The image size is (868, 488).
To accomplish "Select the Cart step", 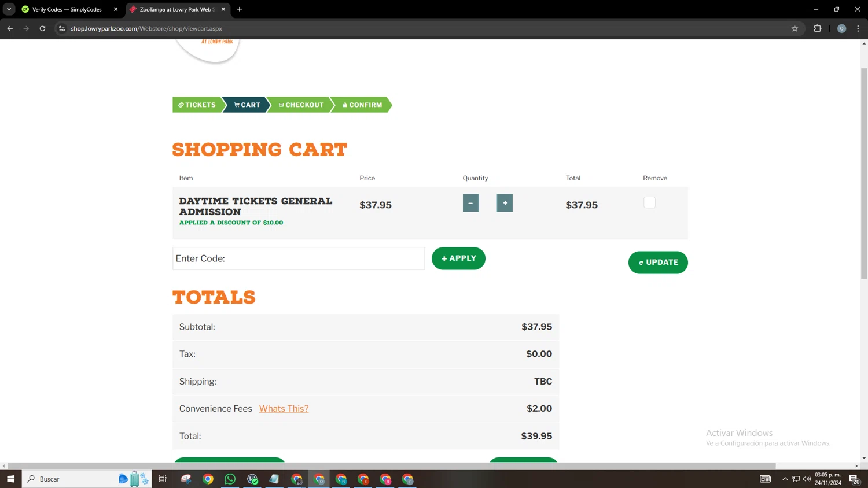I will [247, 105].
